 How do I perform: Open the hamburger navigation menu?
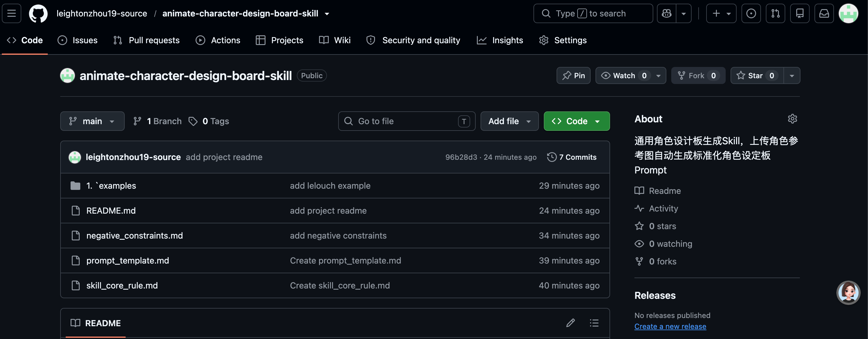tap(12, 13)
